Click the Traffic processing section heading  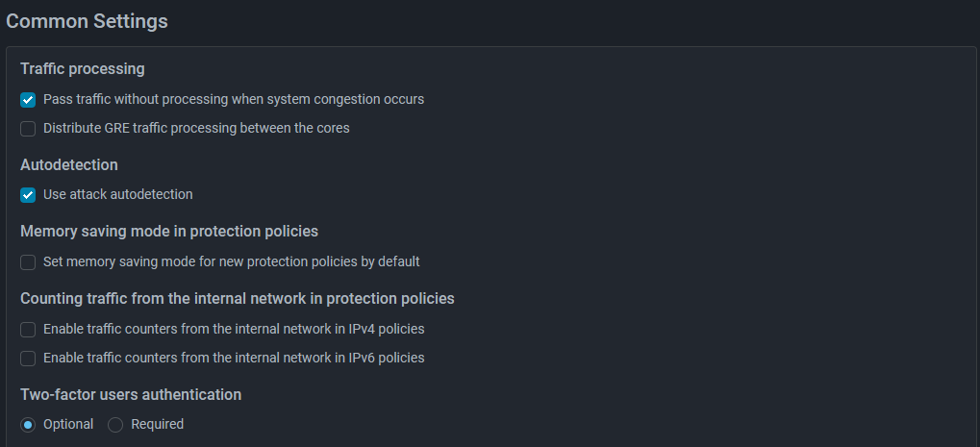click(83, 68)
